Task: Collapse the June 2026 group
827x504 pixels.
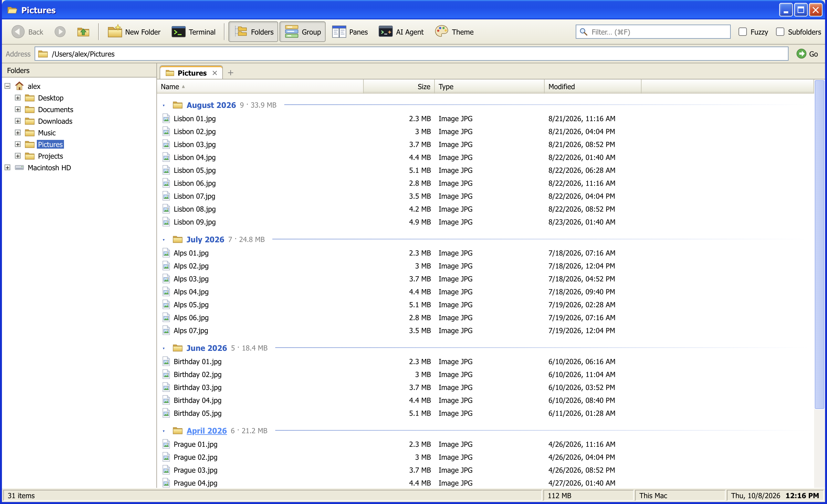Action: 164,348
